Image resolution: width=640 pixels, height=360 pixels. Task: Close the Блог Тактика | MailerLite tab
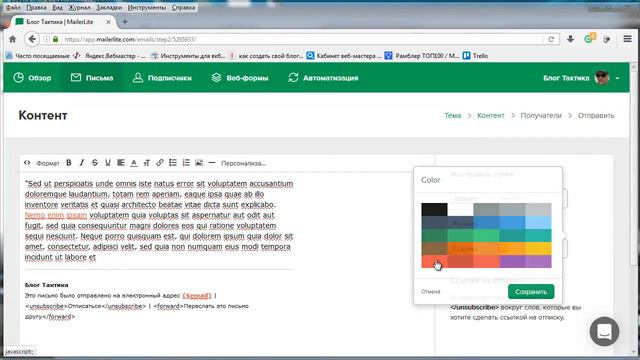click(x=108, y=22)
